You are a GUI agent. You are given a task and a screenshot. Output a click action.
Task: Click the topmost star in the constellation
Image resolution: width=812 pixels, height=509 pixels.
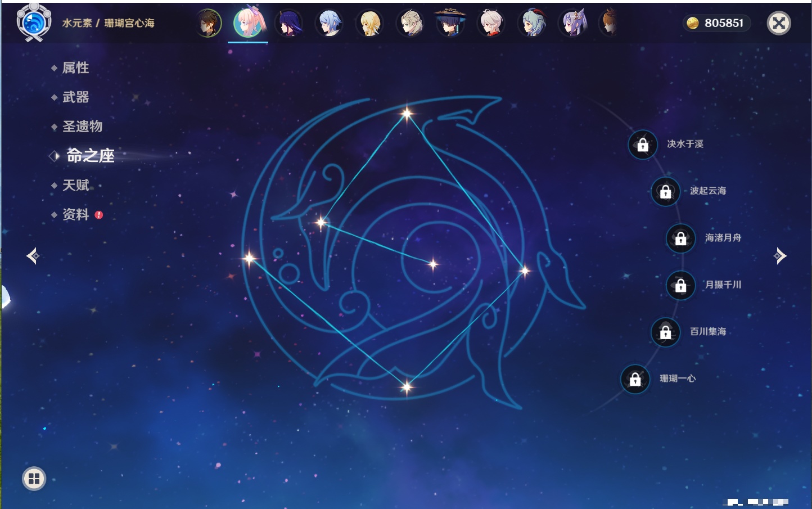tap(407, 114)
